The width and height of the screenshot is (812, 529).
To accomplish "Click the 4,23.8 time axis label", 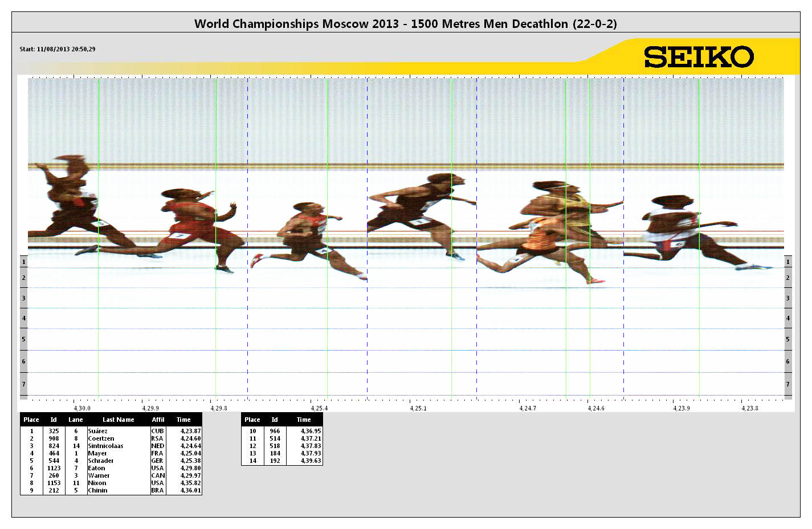I will [749, 408].
